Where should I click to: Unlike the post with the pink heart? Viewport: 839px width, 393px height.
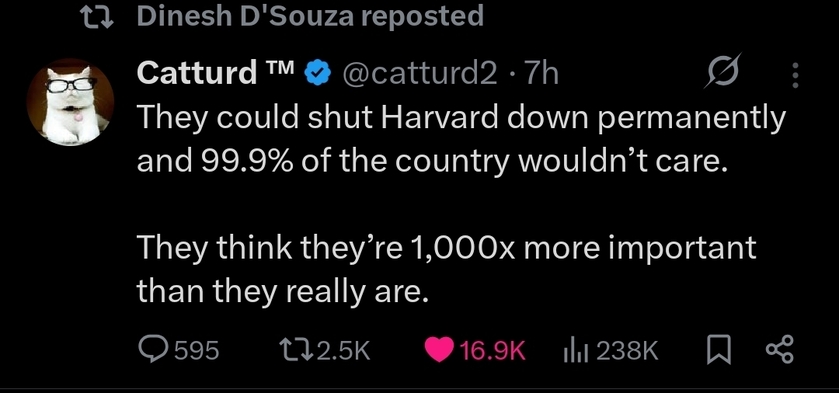pyautogui.click(x=439, y=351)
